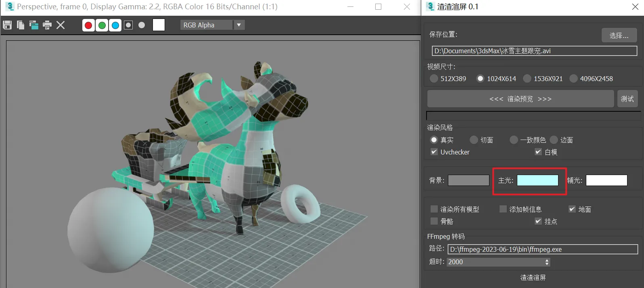
Task: Toggle the green channel button
Action: (x=102, y=25)
